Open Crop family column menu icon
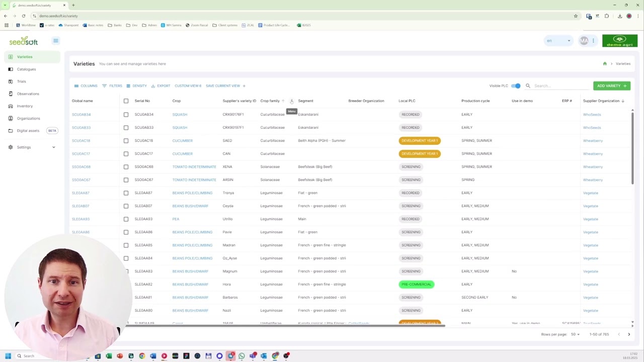 [x=291, y=102]
